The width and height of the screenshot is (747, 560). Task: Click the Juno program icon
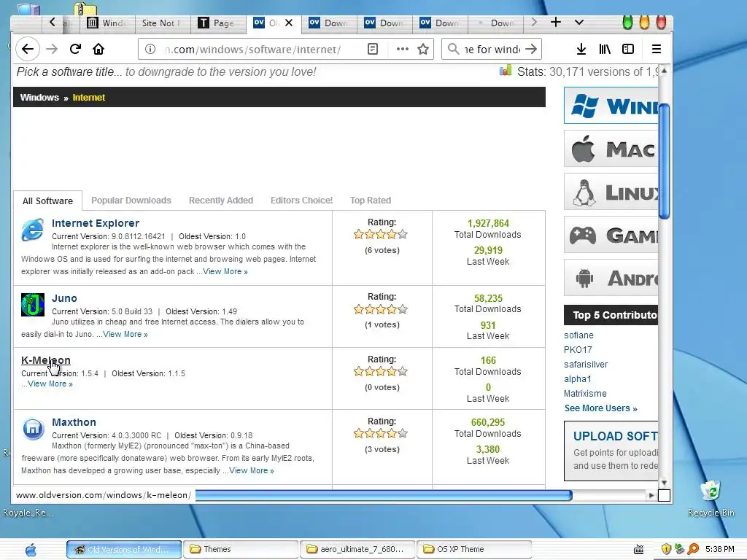(32, 305)
